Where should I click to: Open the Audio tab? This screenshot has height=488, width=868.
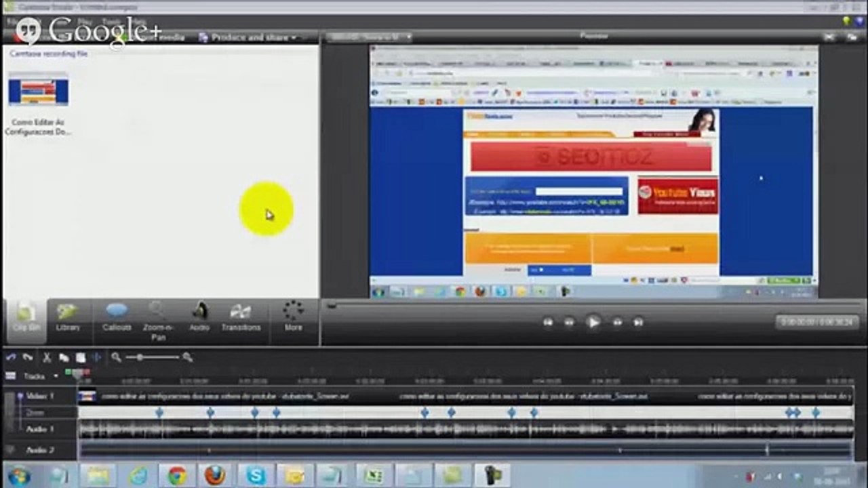coord(199,318)
